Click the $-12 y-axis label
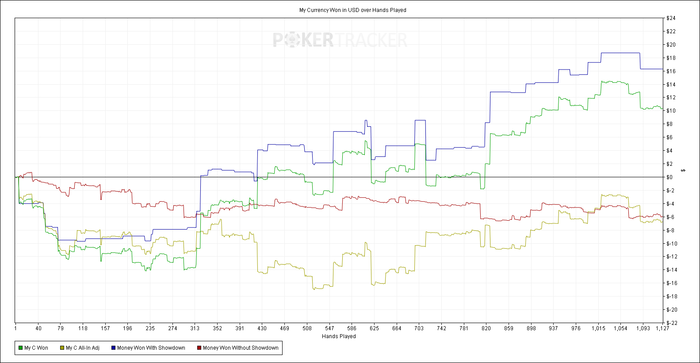The width and height of the screenshot is (700, 363). click(672, 257)
